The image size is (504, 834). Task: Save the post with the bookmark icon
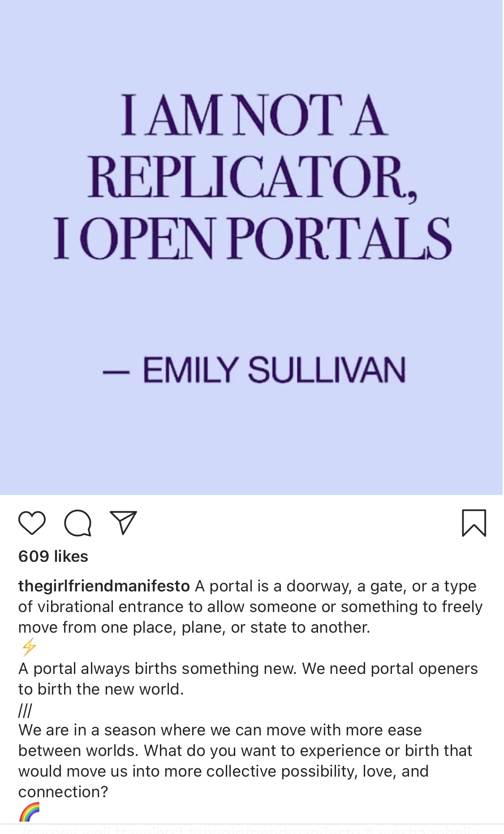[x=474, y=523]
